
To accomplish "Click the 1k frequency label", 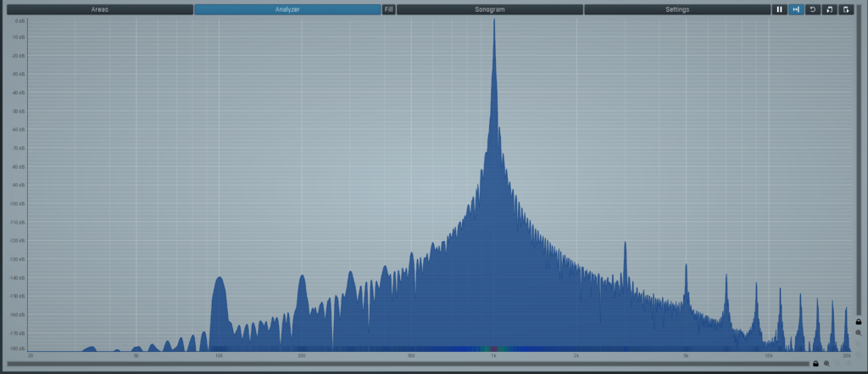I will (494, 355).
